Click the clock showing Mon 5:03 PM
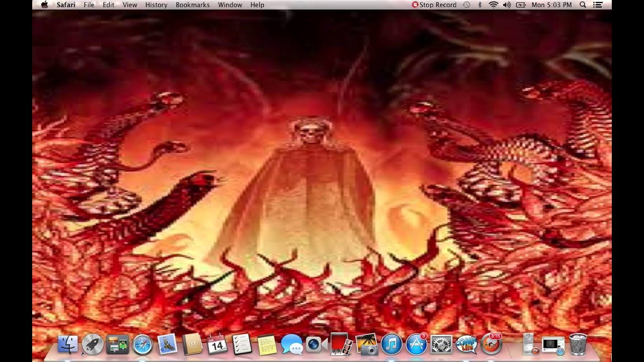 (551, 5)
